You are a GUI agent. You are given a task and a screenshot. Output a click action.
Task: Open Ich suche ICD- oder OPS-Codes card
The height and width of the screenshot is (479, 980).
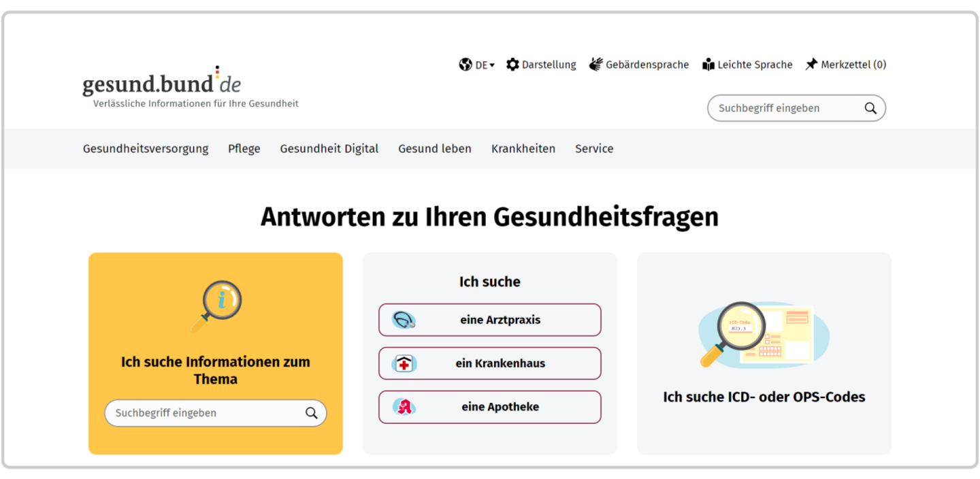pyautogui.click(x=764, y=354)
